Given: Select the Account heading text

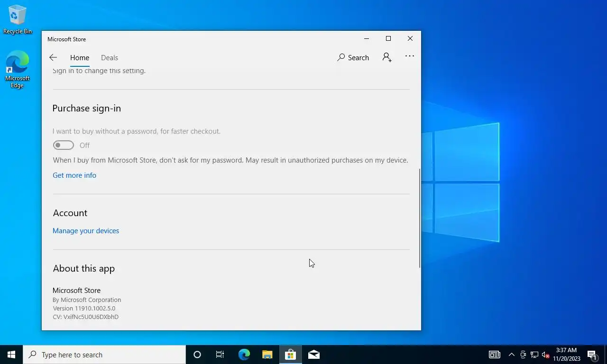Looking at the screenshot, I should pyautogui.click(x=70, y=213).
